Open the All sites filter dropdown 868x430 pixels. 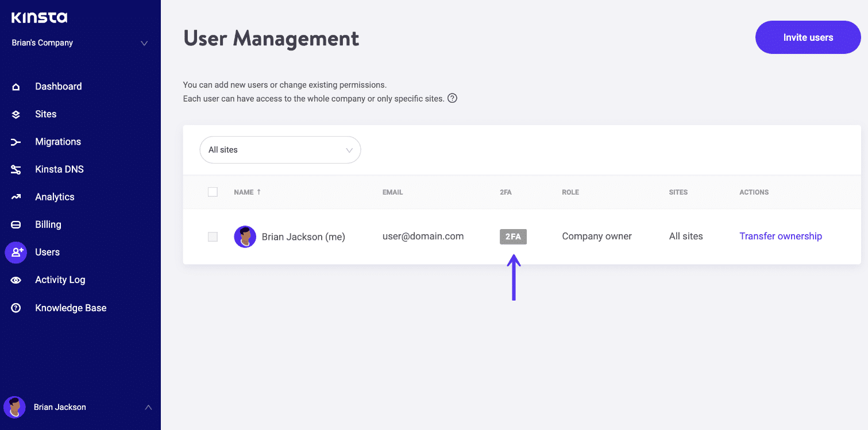(x=280, y=149)
